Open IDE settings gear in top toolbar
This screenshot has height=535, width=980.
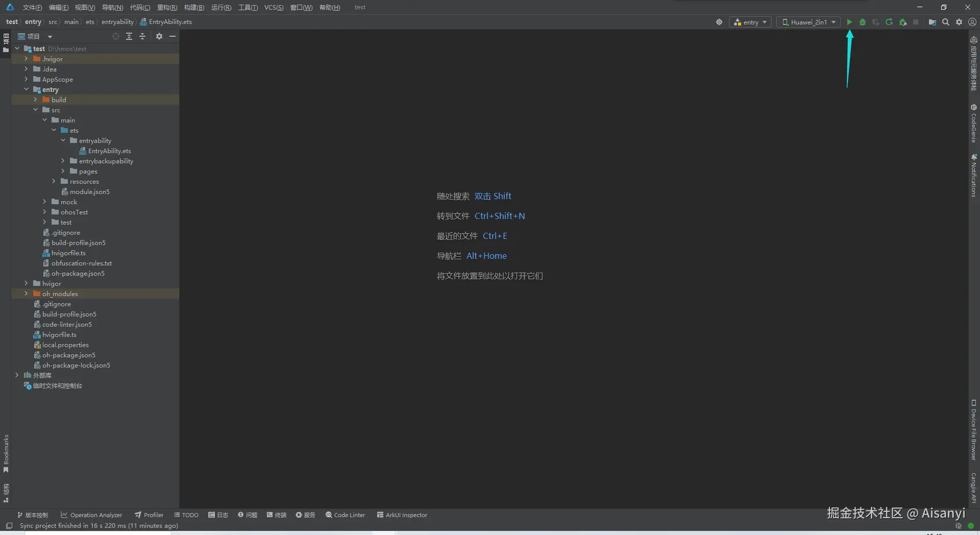(959, 22)
